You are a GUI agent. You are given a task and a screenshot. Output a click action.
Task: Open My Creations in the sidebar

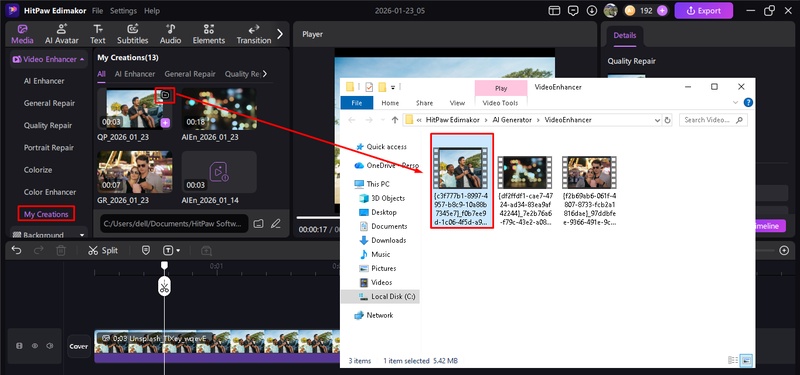[x=46, y=214]
